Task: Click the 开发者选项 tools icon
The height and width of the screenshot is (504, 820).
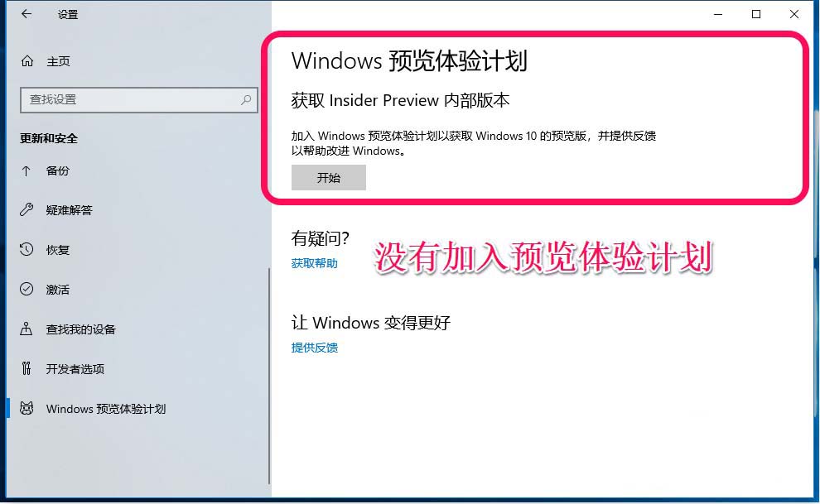Action: click(27, 369)
